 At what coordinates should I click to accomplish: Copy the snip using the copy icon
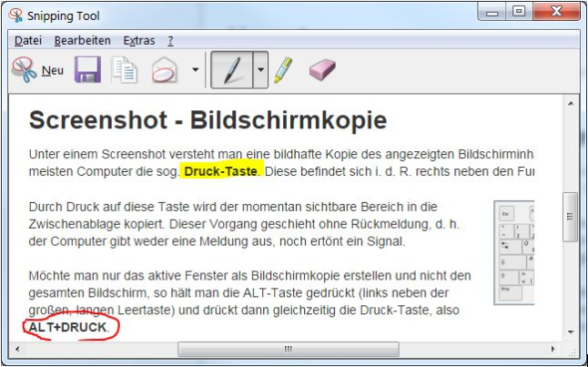click(x=125, y=70)
